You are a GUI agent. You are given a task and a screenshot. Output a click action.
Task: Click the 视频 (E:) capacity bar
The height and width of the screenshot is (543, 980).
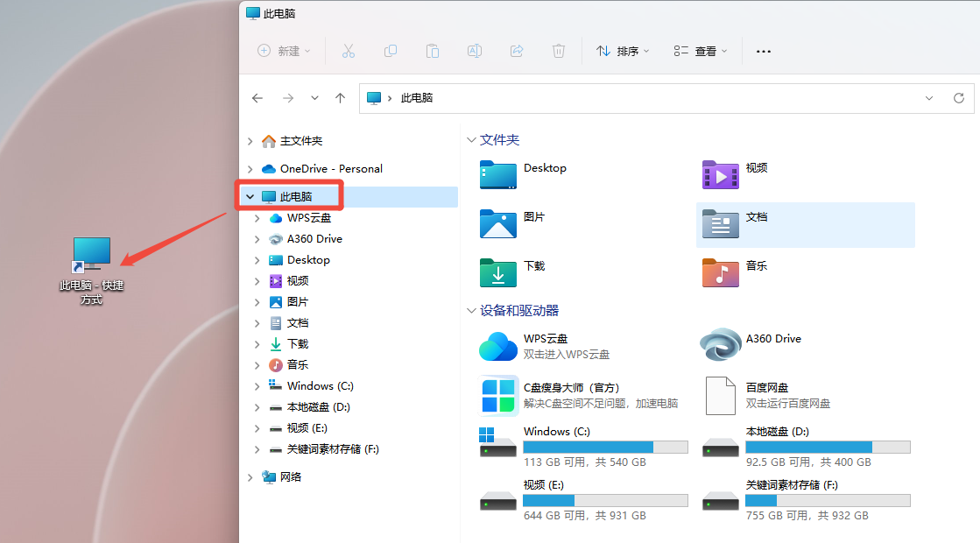point(606,500)
